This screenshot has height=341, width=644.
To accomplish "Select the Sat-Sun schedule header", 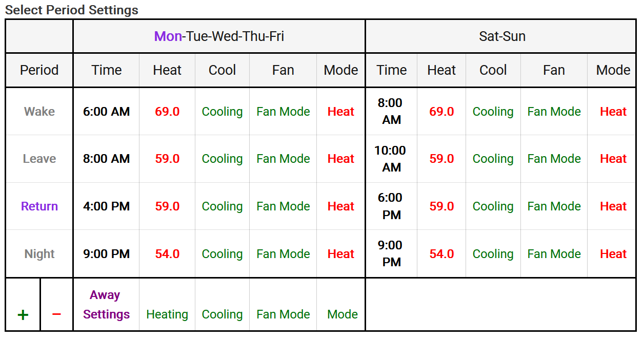I will coord(502,36).
